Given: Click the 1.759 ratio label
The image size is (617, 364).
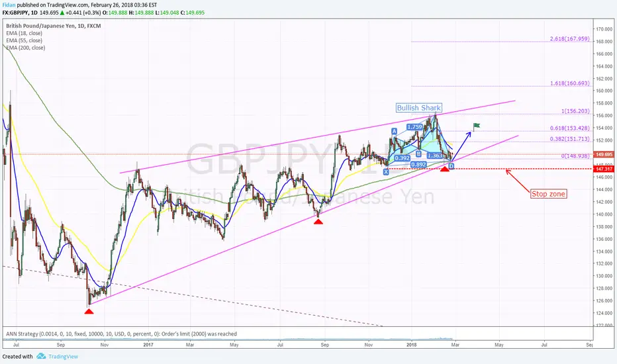Looking at the screenshot, I should (414, 126).
